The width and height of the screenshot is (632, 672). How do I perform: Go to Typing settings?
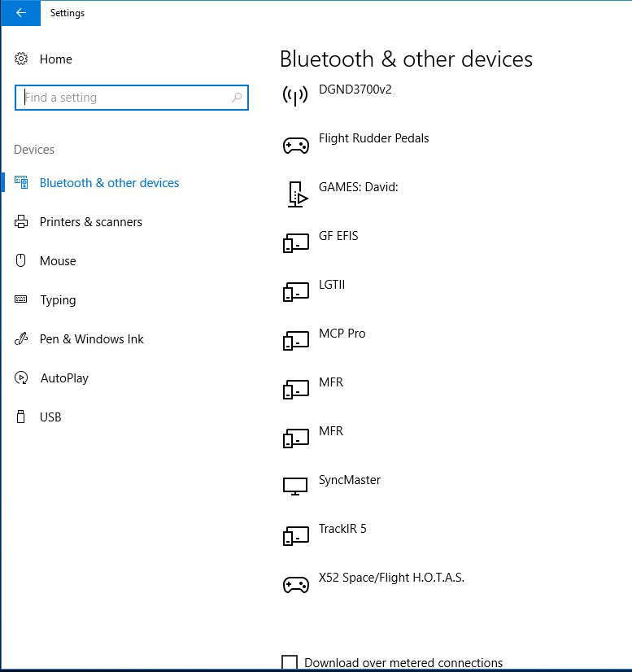point(58,300)
